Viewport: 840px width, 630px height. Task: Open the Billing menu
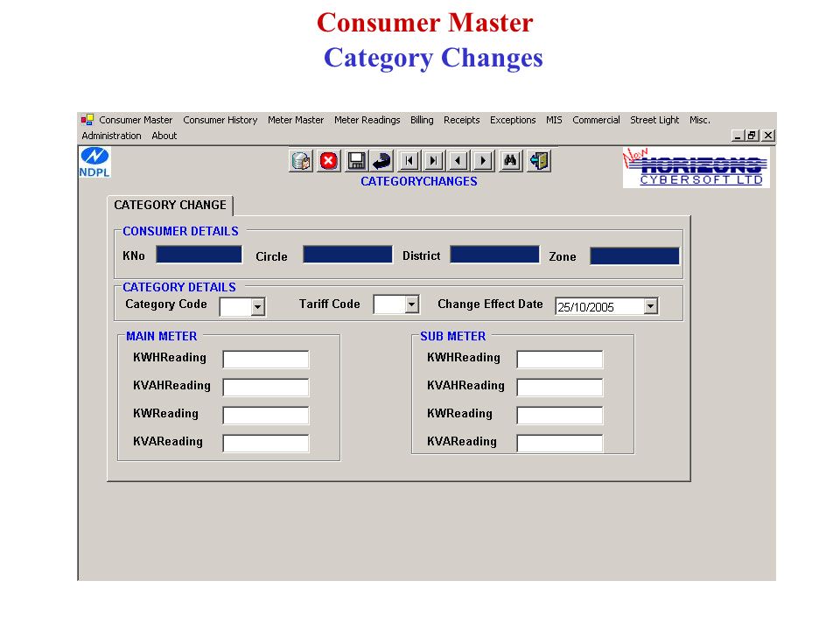[422, 120]
